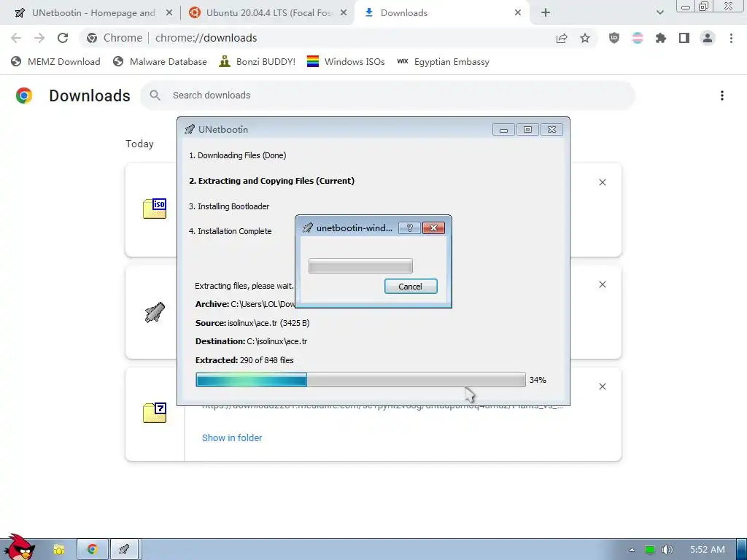The height and width of the screenshot is (560, 747).
Task: Click Show in folder link
Action: click(232, 437)
